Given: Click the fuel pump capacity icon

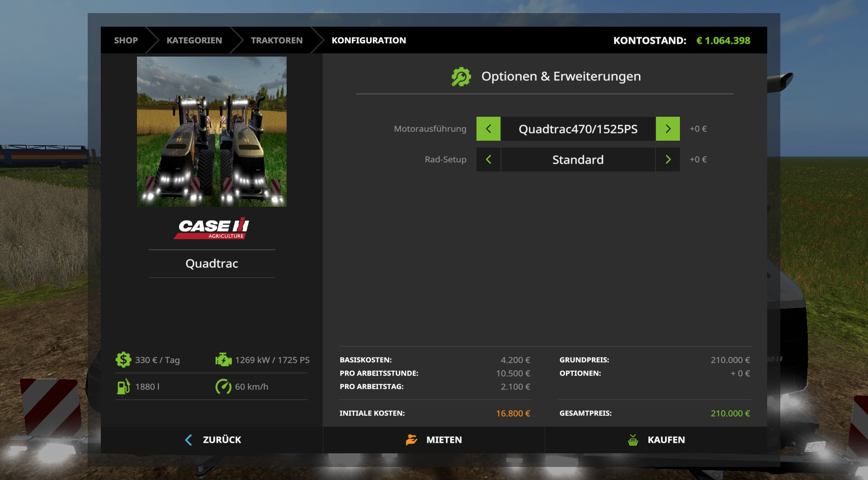Looking at the screenshot, I should pos(123,387).
